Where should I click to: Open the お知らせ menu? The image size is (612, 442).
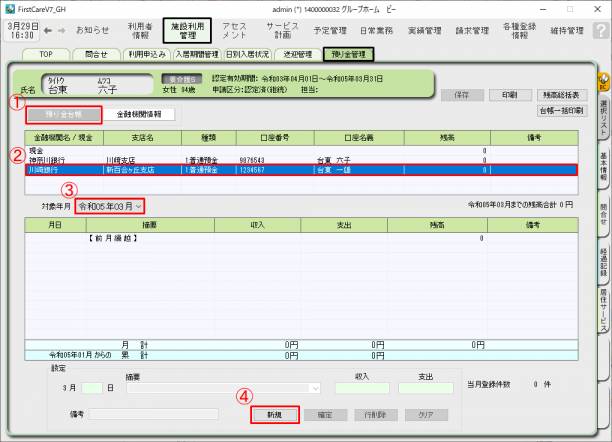93,30
